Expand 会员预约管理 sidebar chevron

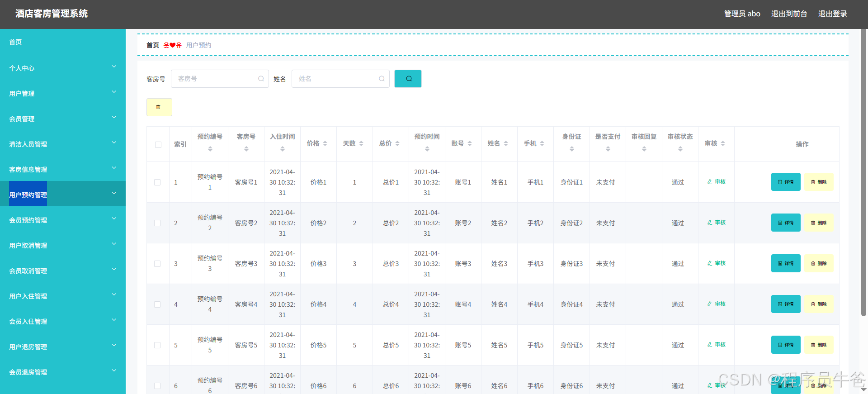point(114,218)
